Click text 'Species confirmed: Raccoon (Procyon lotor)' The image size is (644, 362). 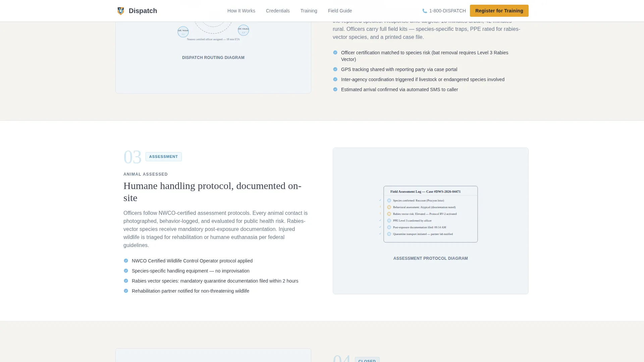[418, 200]
